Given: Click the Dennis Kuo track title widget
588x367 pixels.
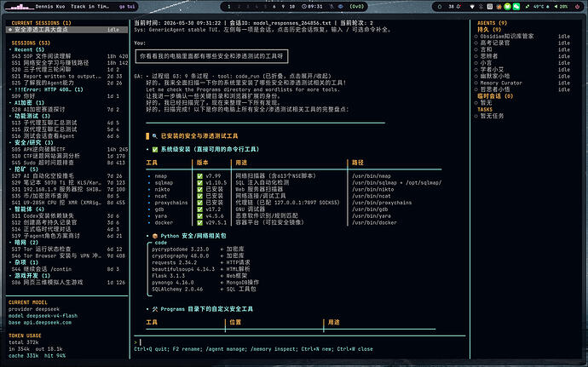Looking at the screenshot, I should click(72, 6).
